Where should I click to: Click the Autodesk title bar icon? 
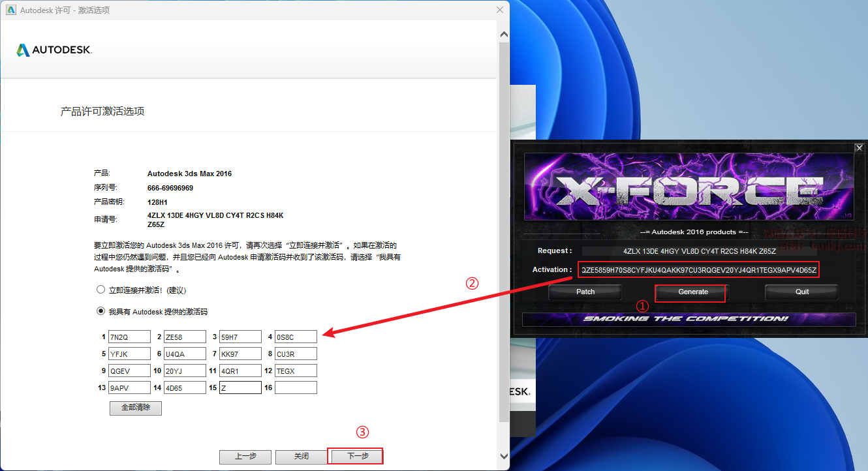10,10
